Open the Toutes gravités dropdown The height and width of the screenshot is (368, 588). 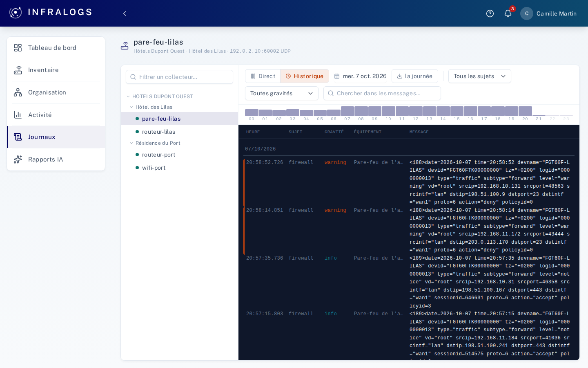coord(282,93)
